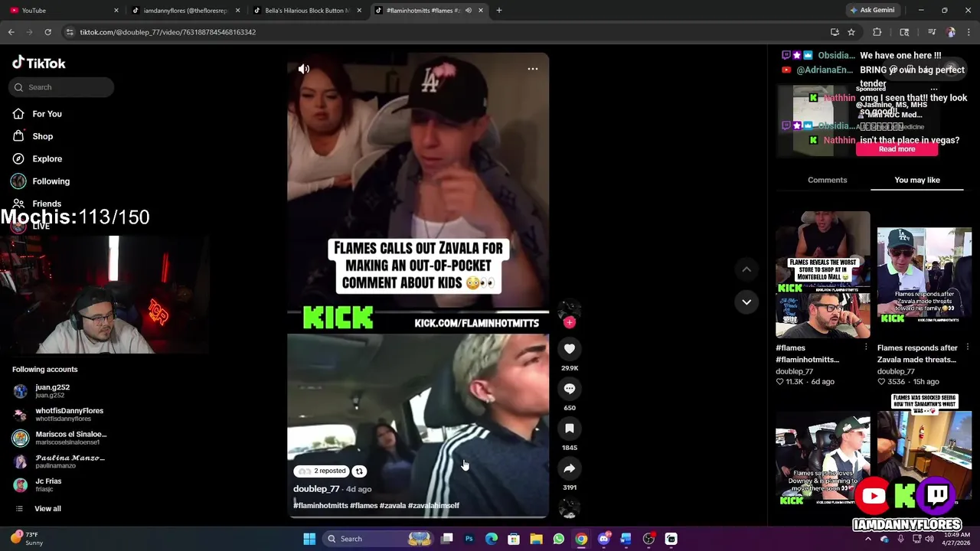Open the weather widget showing 73°F

click(27, 539)
